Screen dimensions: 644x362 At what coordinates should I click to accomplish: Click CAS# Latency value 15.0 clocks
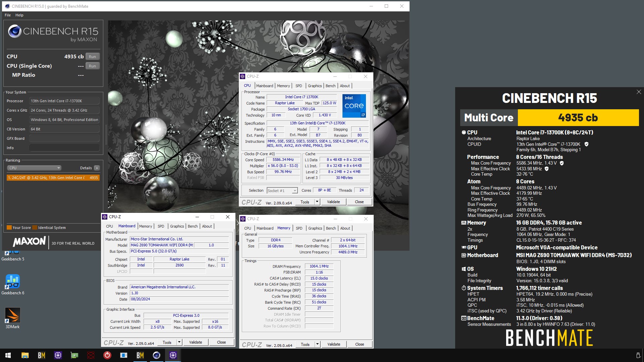pos(319,278)
